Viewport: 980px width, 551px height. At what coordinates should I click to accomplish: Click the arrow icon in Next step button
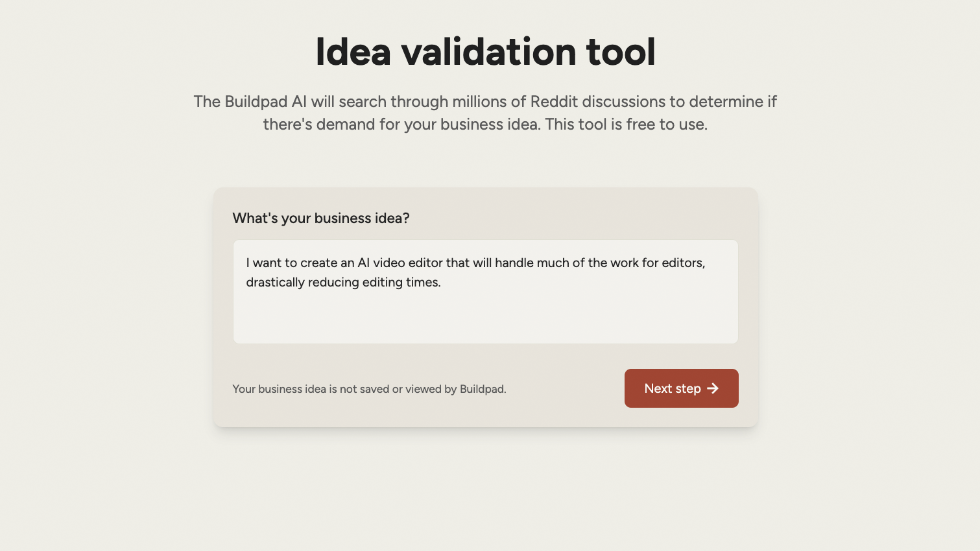[x=713, y=388]
